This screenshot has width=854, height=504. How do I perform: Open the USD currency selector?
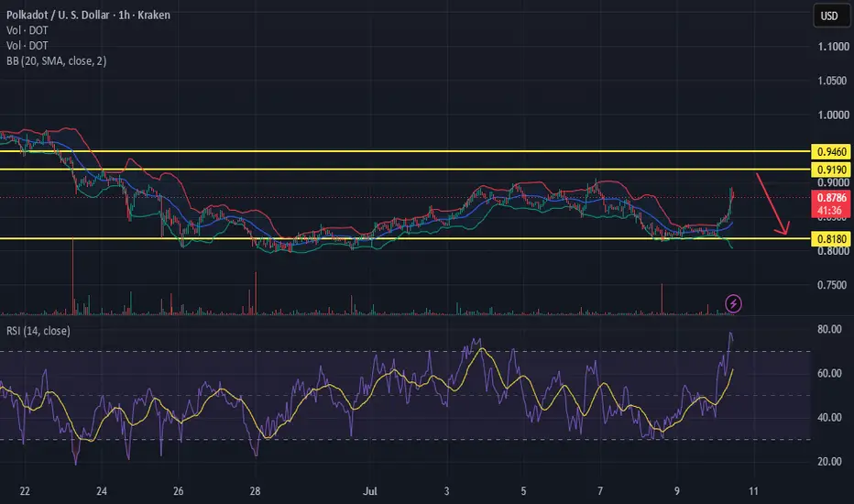[829, 16]
